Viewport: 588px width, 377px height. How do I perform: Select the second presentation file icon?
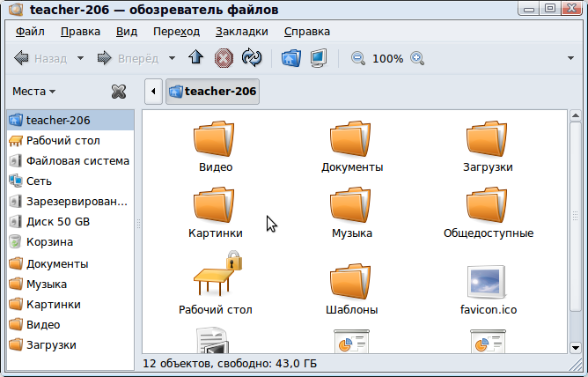pyautogui.click(x=488, y=341)
